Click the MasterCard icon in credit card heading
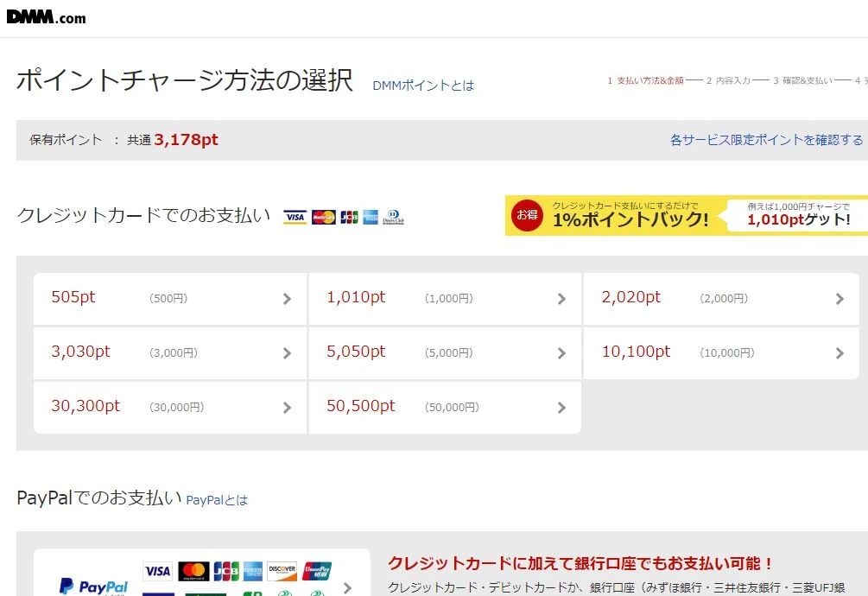The width and height of the screenshot is (868, 596). coord(324,217)
